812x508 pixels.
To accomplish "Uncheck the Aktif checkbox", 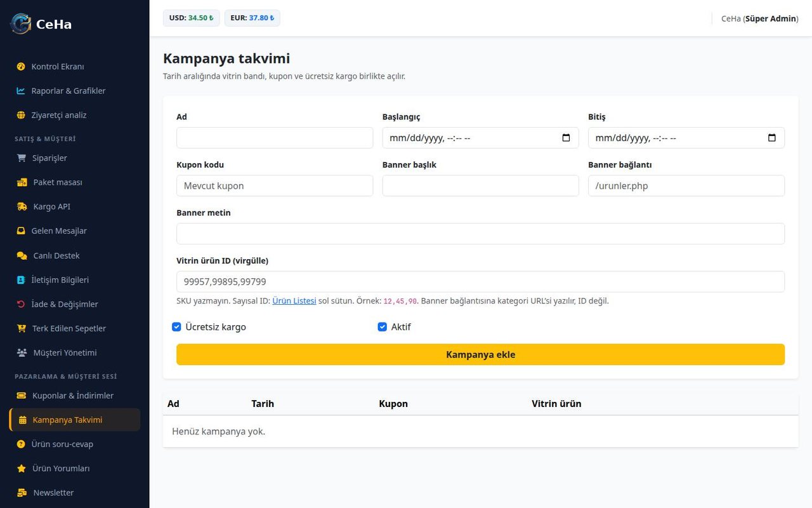I will pyautogui.click(x=382, y=327).
